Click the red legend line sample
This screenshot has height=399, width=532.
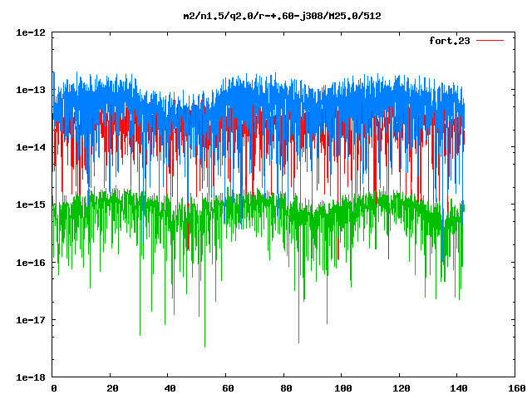490,41
